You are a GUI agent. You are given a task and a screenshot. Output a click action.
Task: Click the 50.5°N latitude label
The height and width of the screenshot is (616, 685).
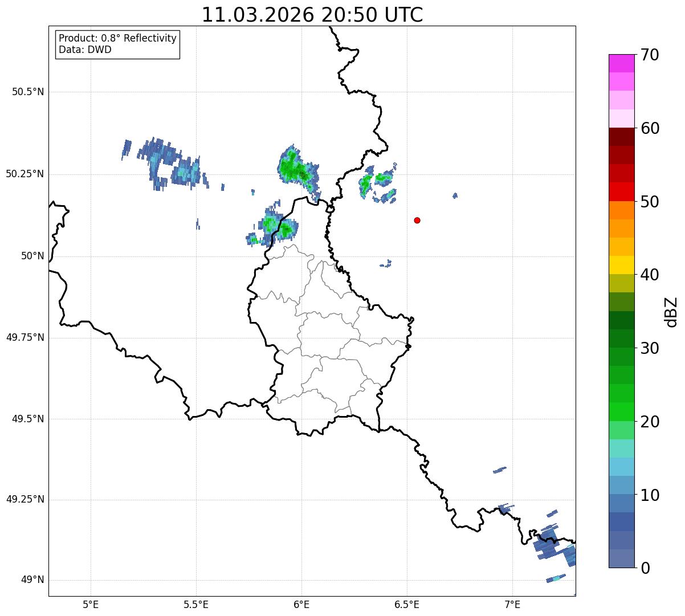(x=27, y=92)
